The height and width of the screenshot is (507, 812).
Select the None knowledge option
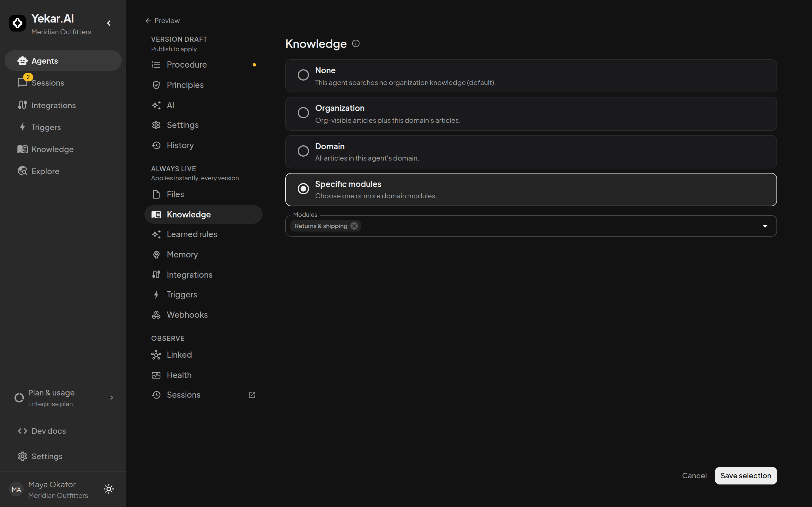(531, 76)
